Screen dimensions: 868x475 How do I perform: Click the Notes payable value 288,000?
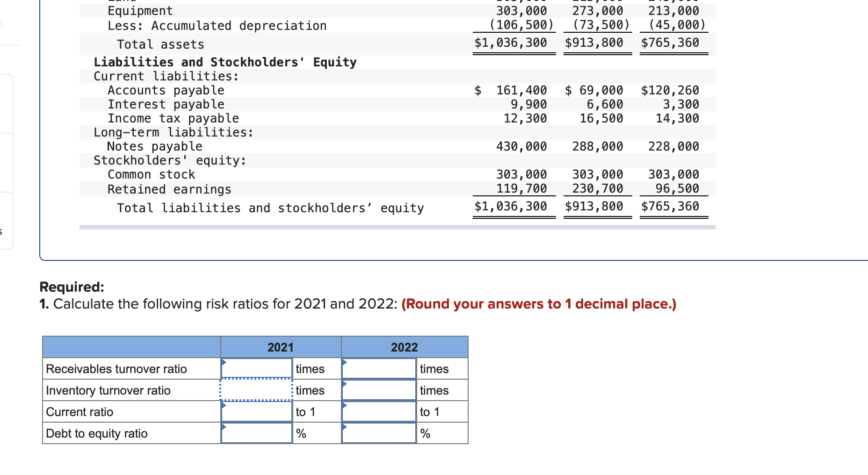tap(598, 146)
